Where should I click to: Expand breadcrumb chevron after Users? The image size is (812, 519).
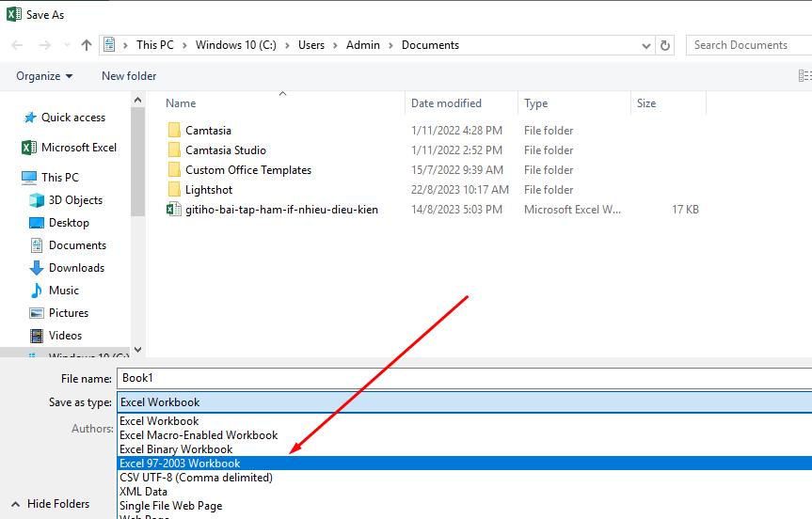click(336, 45)
